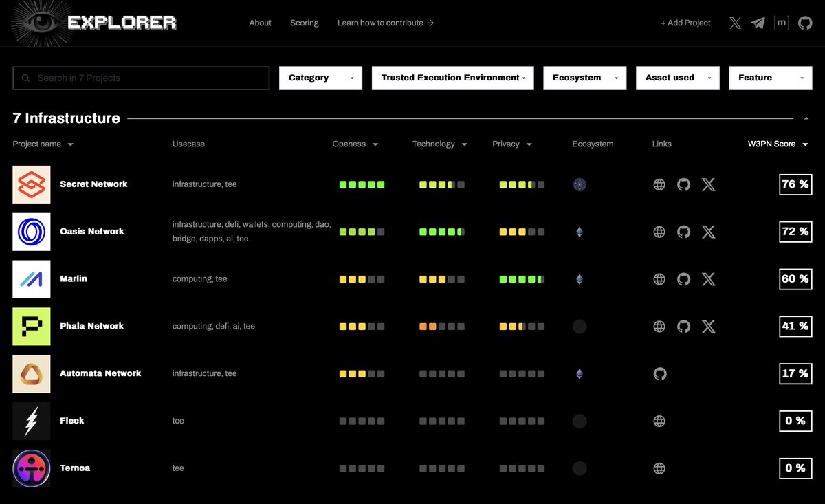
Task: Sort by Privacy column
Action: (512, 144)
